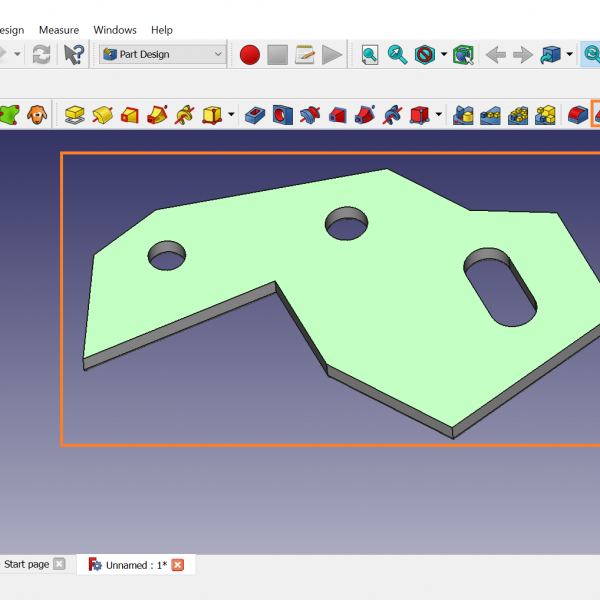Expand the subtractive primitive dropdown arrow
The image size is (600, 600).
[x=439, y=115]
